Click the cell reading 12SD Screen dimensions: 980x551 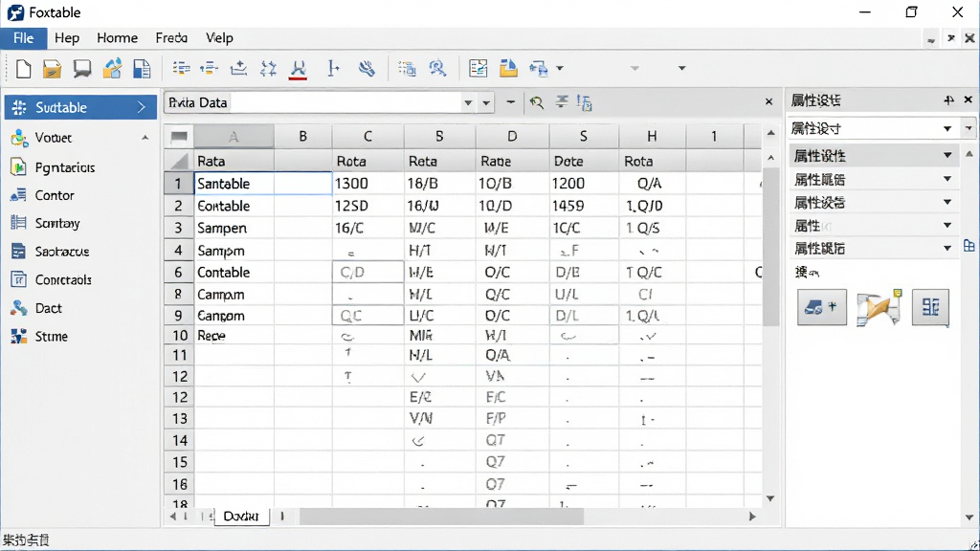click(367, 206)
